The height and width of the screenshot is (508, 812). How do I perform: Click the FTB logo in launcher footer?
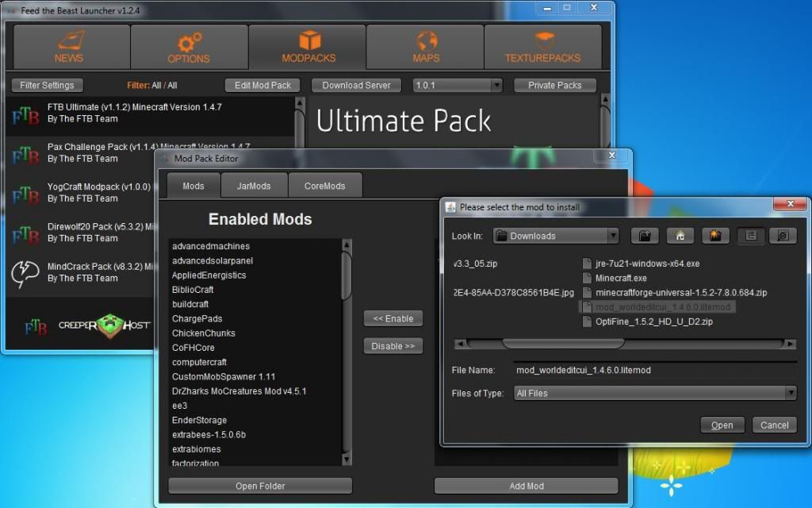tap(36, 327)
